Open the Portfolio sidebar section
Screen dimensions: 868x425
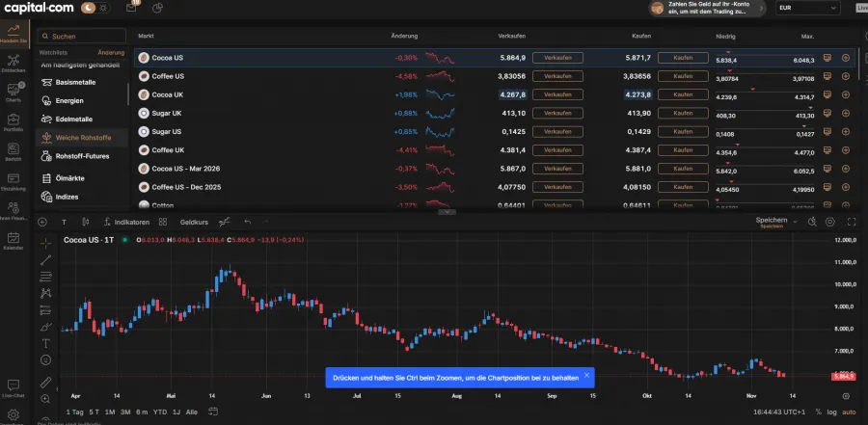14,122
